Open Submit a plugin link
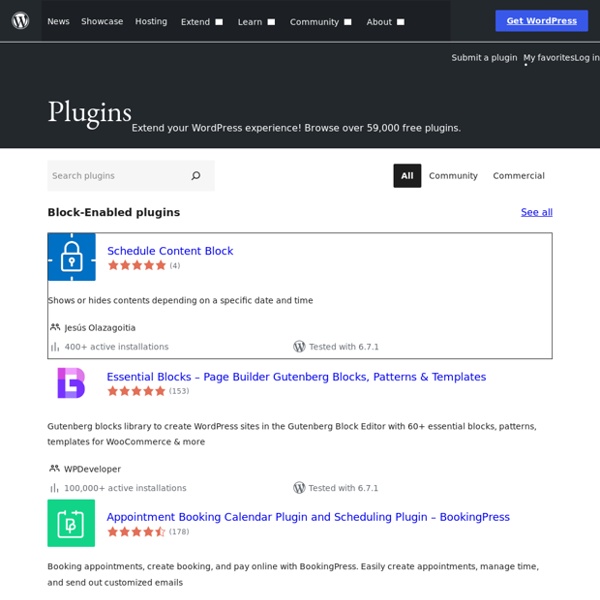The height and width of the screenshot is (600, 600). tap(484, 58)
